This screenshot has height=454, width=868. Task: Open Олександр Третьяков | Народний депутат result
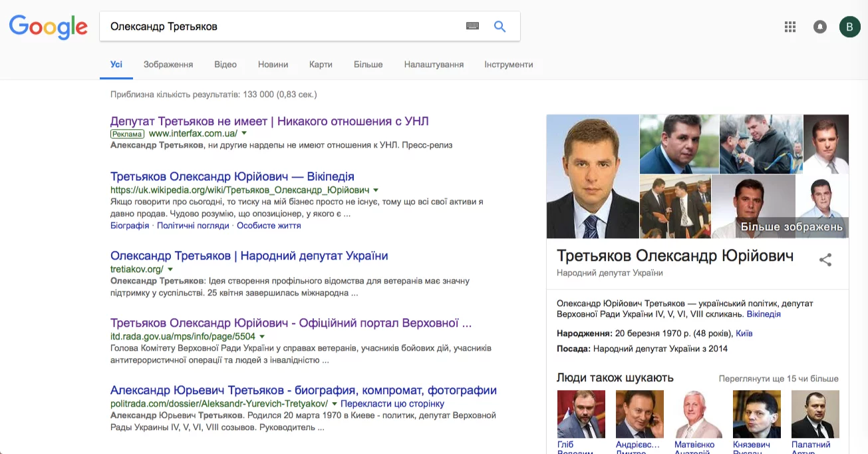(249, 256)
